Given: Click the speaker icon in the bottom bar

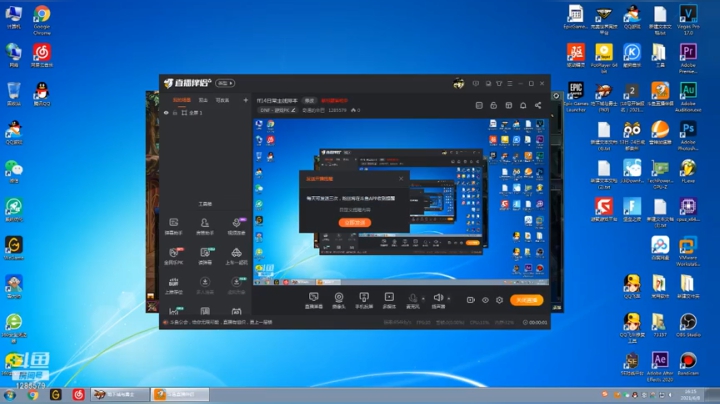Looking at the screenshot, I should tap(438, 298).
